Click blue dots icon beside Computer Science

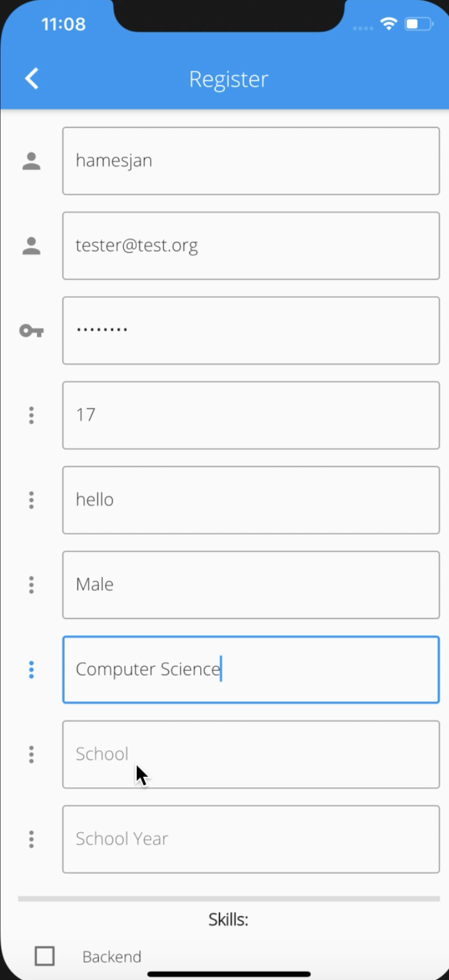tap(31, 670)
